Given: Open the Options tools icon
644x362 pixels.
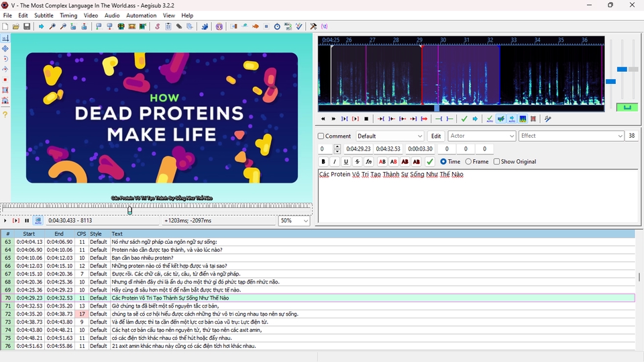Looking at the screenshot, I should (x=313, y=26).
